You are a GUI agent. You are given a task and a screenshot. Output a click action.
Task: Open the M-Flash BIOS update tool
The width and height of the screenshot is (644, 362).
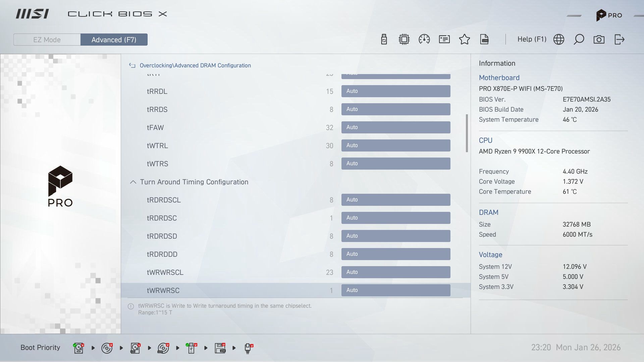(384, 39)
